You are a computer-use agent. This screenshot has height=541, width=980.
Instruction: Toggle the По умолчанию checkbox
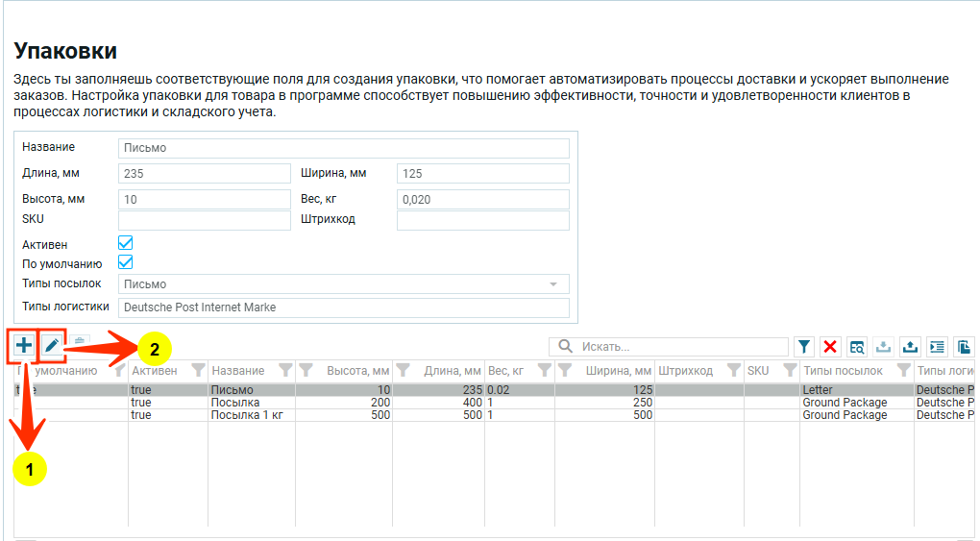tap(125, 262)
